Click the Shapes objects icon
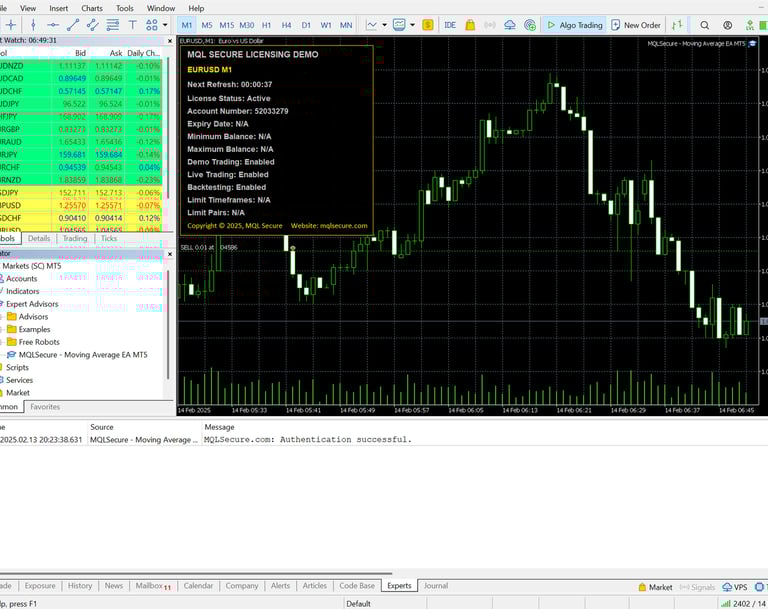 tap(152, 25)
